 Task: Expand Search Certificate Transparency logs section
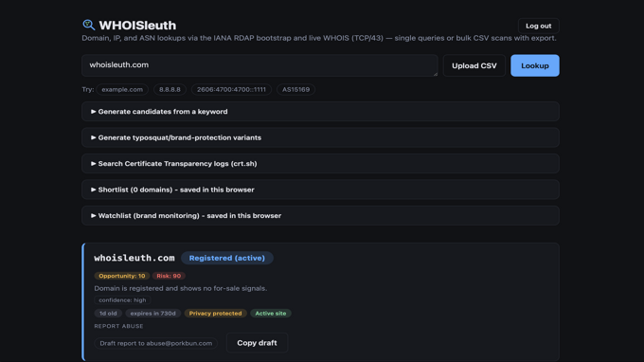(320, 164)
